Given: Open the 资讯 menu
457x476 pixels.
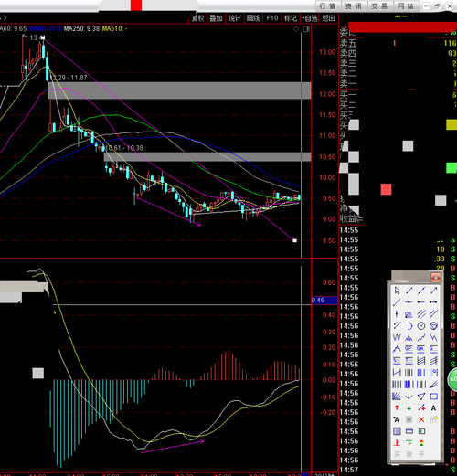Looking at the screenshot, I should tap(354, 6).
